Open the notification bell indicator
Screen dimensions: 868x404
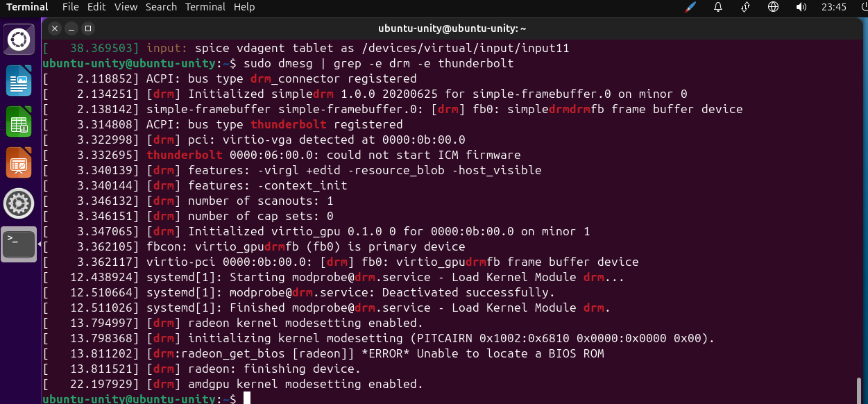(718, 7)
